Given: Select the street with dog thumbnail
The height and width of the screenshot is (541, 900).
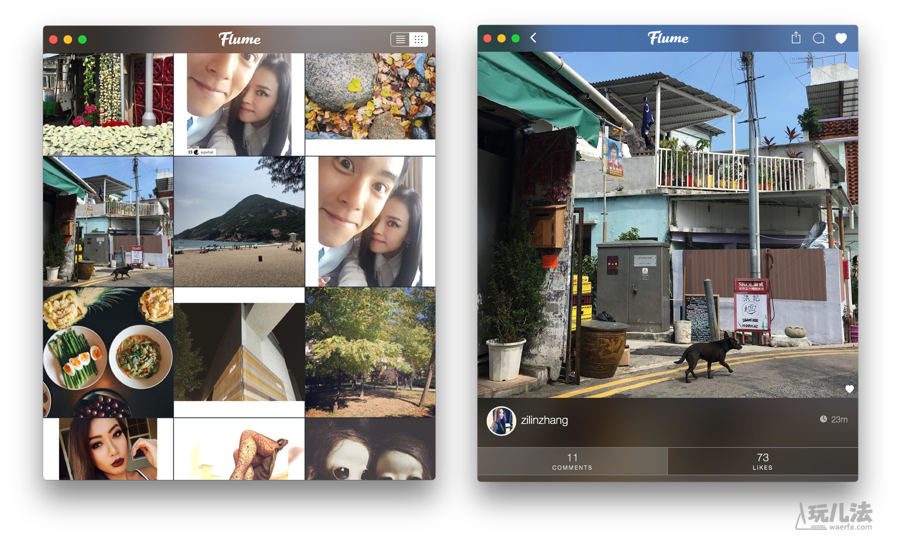Looking at the screenshot, I should (108, 222).
